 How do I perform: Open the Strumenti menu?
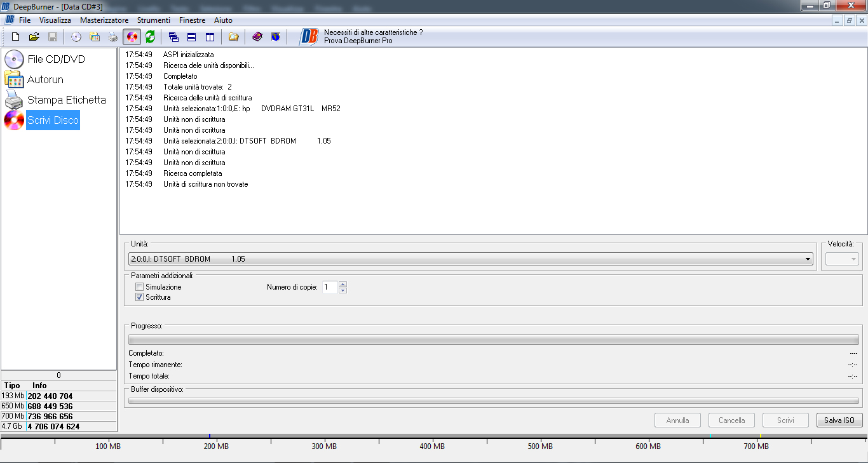pos(154,20)
